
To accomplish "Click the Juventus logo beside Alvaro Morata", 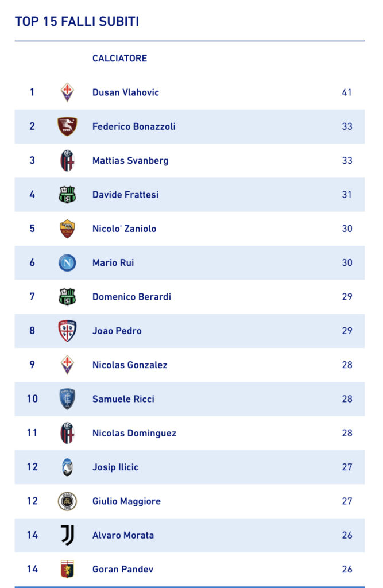I will (x=67, y=535).
